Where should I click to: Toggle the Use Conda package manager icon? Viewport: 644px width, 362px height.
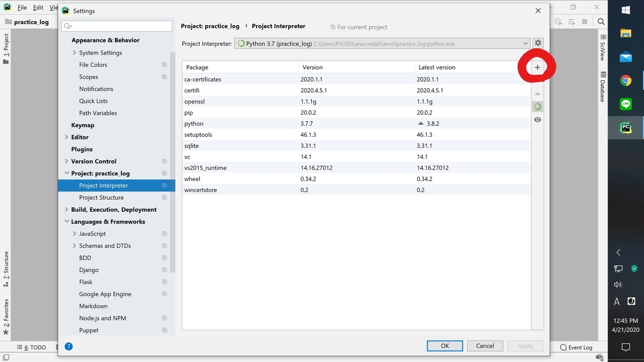[537, 107]
